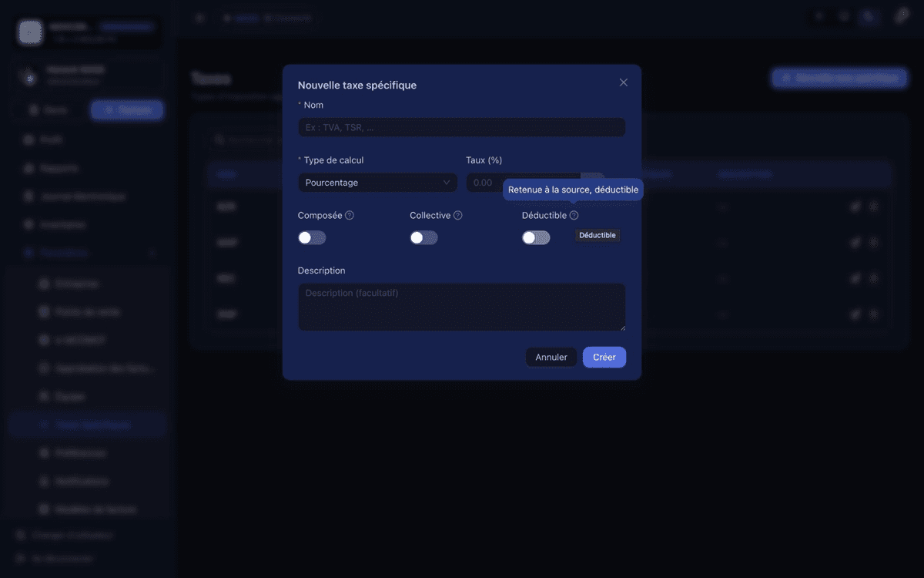924x578 pixels.
Task: Click the "Taux (%)" label
Action: click(x=484, y=160)
